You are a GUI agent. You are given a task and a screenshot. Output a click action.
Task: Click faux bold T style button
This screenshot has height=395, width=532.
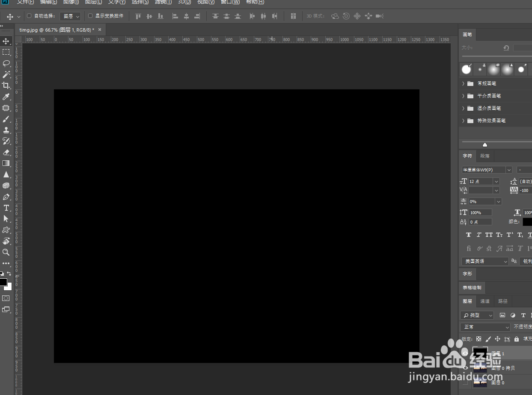point(469,235)
